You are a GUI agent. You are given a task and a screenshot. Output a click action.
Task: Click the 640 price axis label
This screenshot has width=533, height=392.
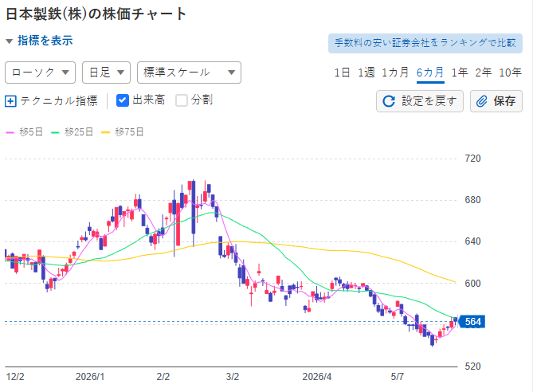click(472, 241)
